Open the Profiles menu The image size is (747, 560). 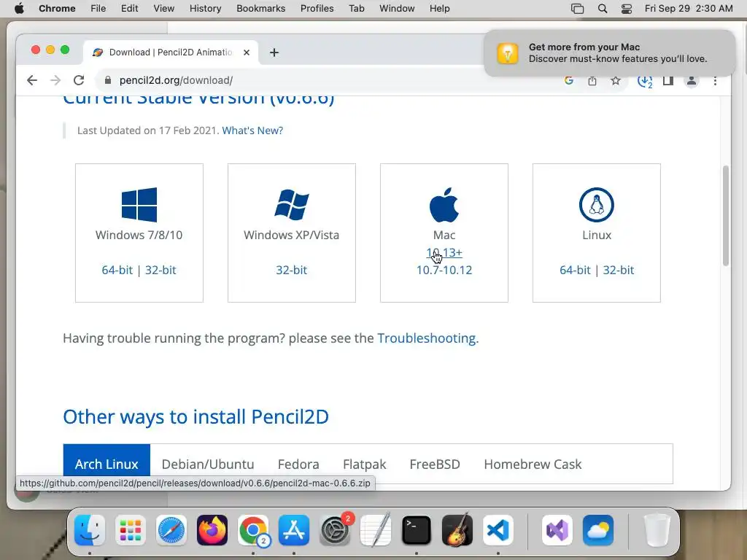[x=317, y=9]
